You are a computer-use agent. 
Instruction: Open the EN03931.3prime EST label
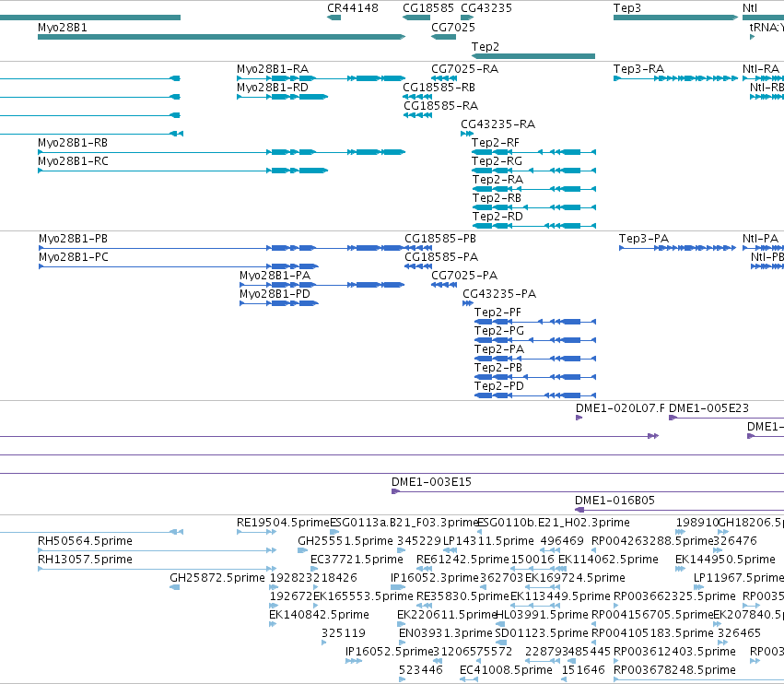click(x=446, y=633)
